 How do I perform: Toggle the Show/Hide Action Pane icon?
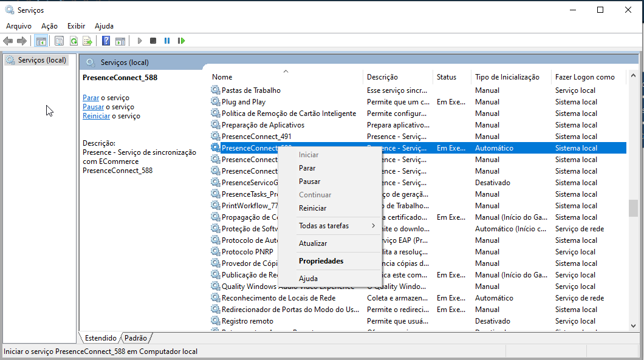click(x=120, y=41)
